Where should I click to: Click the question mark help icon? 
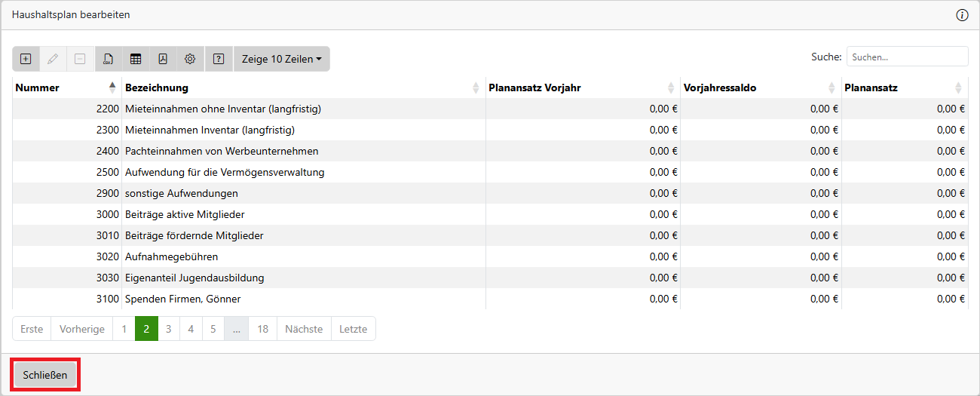tap(219, 59)
